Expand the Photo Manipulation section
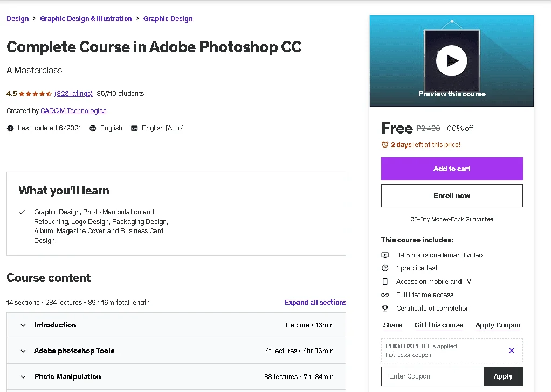The width and height of the screenshot is (551, 392). tap(176, 376)
